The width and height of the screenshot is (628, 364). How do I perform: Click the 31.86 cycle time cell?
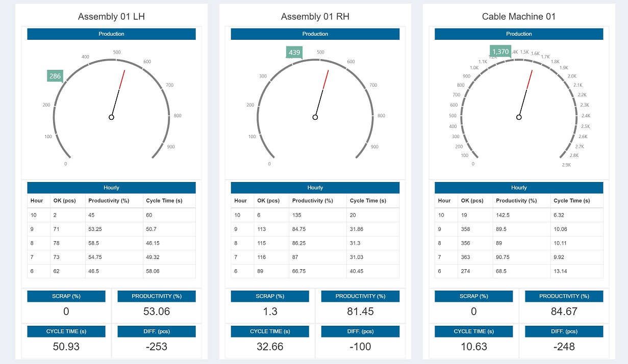click(x=373, y=229)
